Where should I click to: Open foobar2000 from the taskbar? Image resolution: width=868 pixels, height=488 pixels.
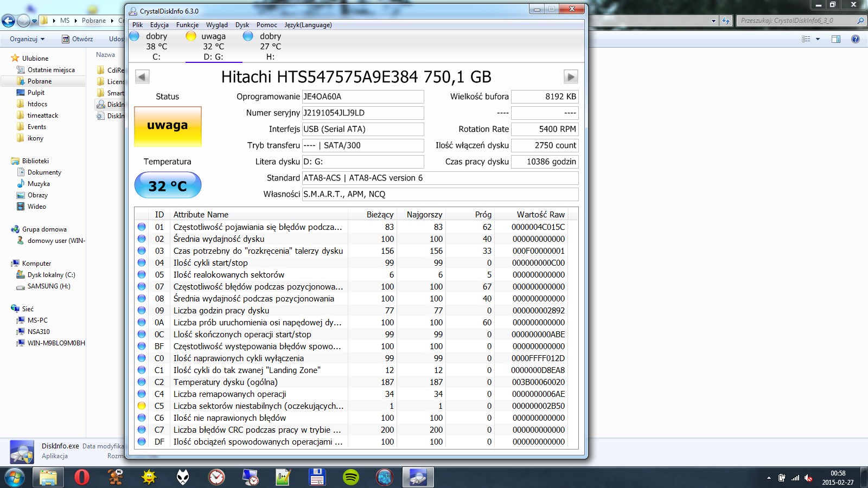(x=183, y=477)
